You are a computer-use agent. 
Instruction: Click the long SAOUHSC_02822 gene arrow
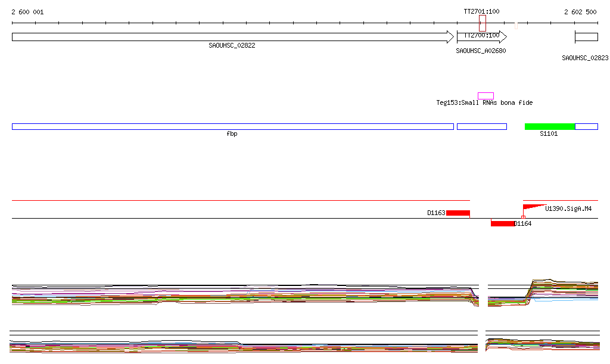pyautogui.click(x=232, y=37)
